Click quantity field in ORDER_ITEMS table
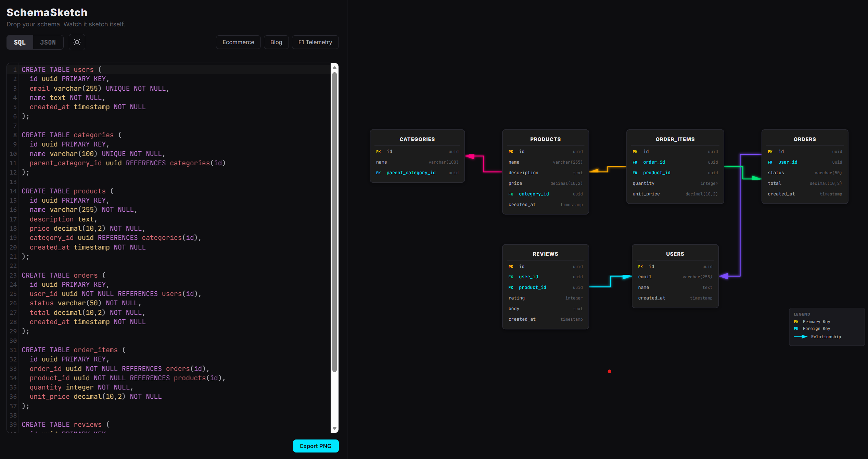Screen dimensions: 868x459 pyautogui.click(x=675, y=183)
